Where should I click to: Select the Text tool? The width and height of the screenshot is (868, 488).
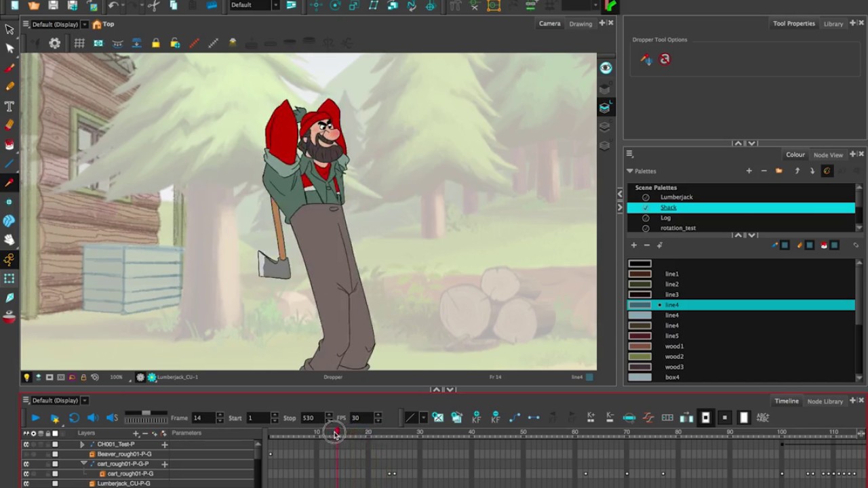[9, 106]
